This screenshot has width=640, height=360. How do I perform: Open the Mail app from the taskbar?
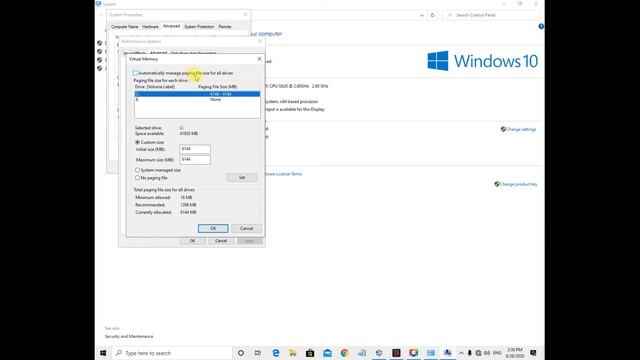[x=327, y=353]
